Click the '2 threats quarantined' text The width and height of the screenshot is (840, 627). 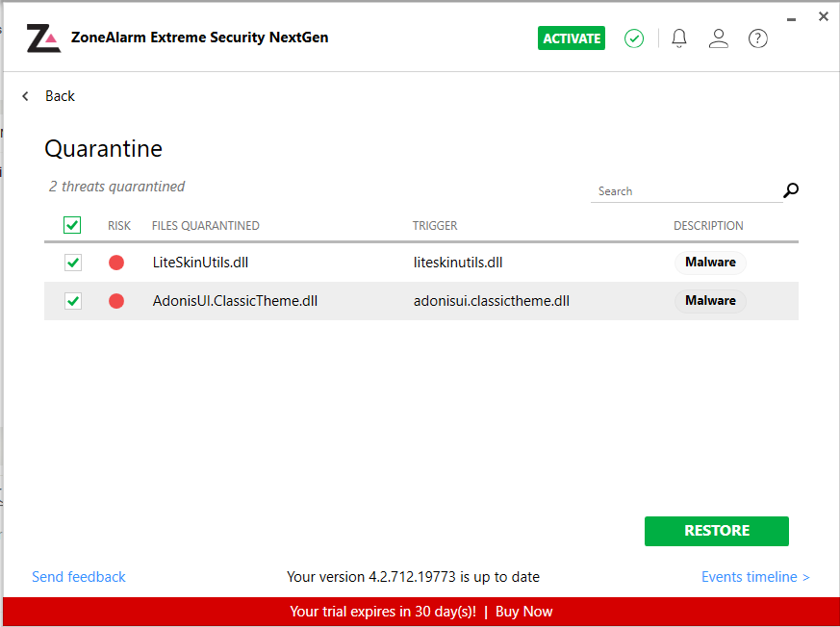pos(116,187)
